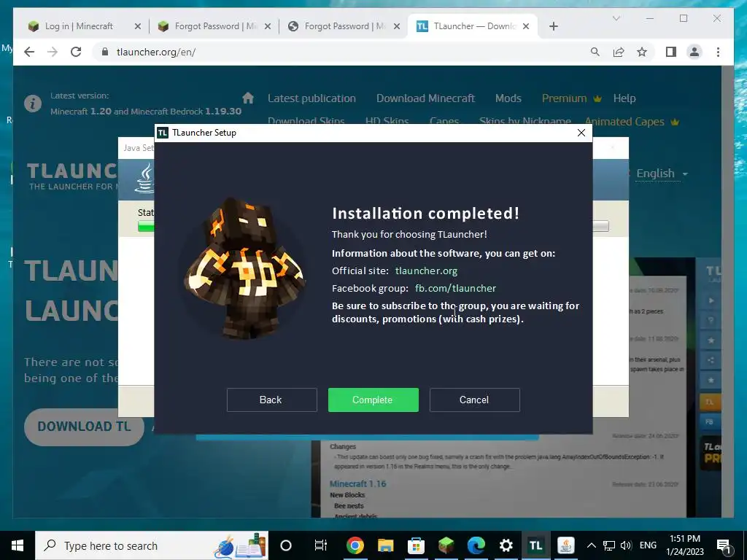This screenshot has width=747, height=560.
Task: Toggle the Chrome side panel
Action: [x=671, y=52]
